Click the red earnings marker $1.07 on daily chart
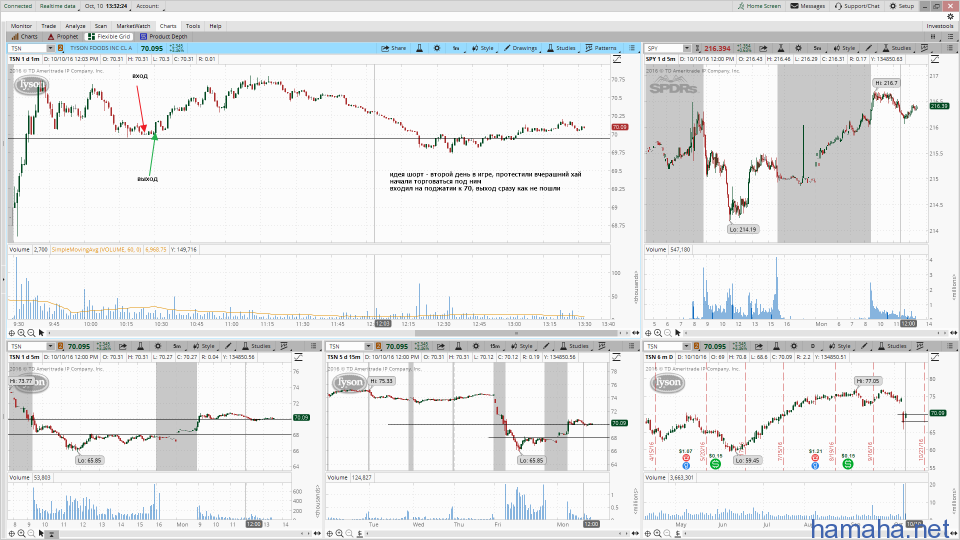The height and width of the screenshot is (540, 960). click(x=686, y=457)
